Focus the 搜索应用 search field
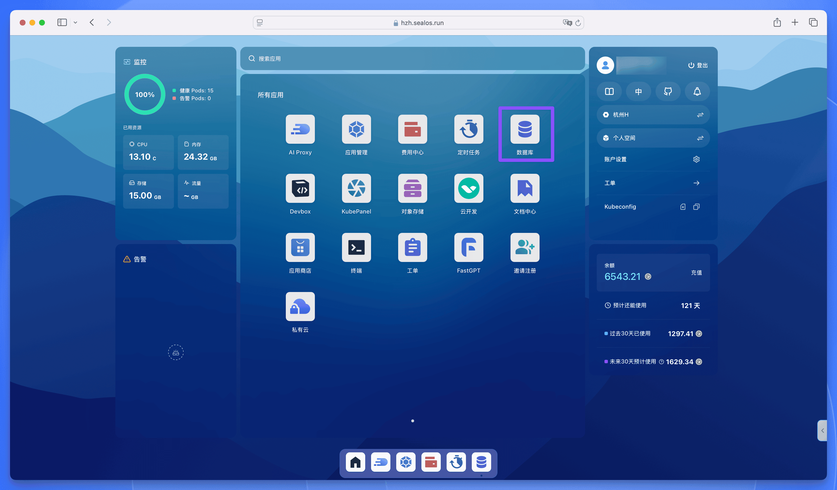Image resolution: width=837 pixels, height=490 pixels. coord(413,59)
